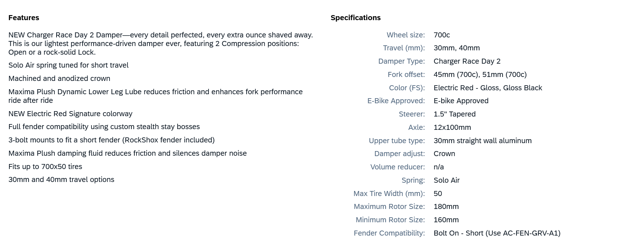644x246 pixels.
Task: Click the Maximum Rotor Size label
Action: coord(389,206)
